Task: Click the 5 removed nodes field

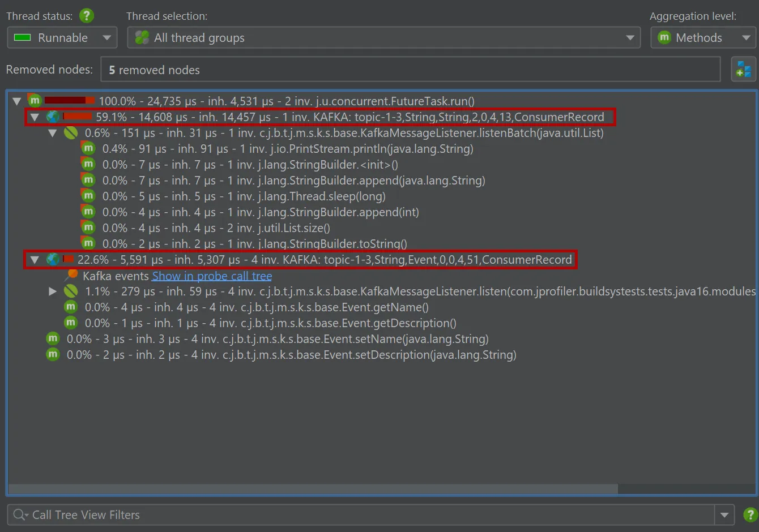Action: (x=411, y=70)
